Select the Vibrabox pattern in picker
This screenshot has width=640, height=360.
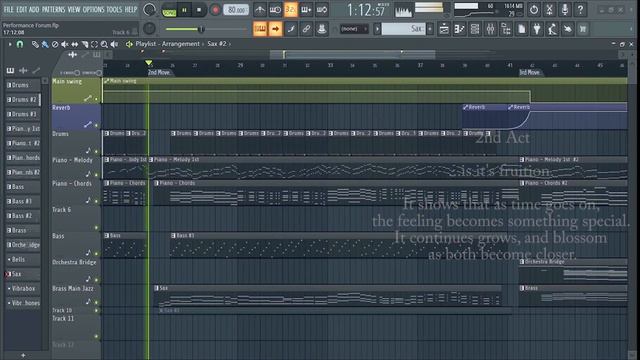click(23, 289)
